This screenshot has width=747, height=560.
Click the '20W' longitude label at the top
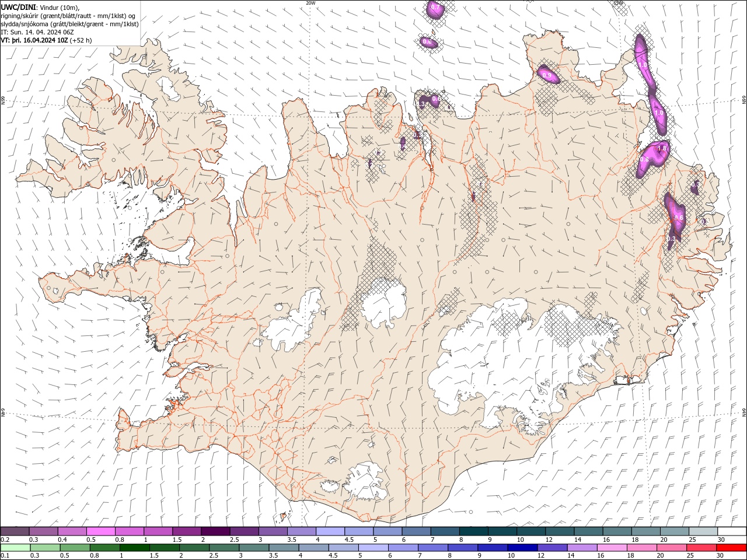click(x=310, y=2)
